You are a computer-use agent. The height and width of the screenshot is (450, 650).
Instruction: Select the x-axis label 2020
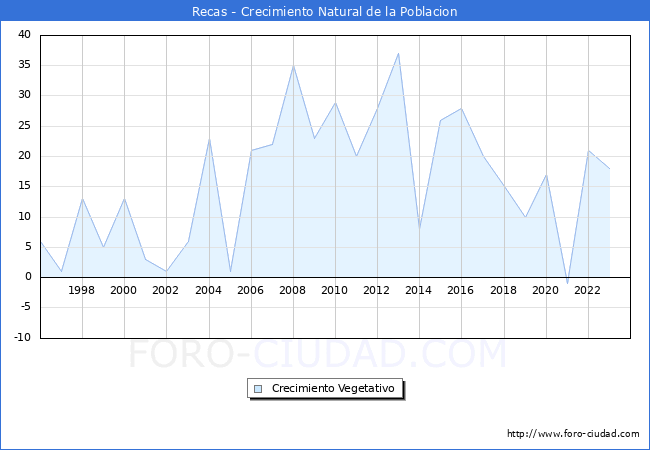point(546,290)
